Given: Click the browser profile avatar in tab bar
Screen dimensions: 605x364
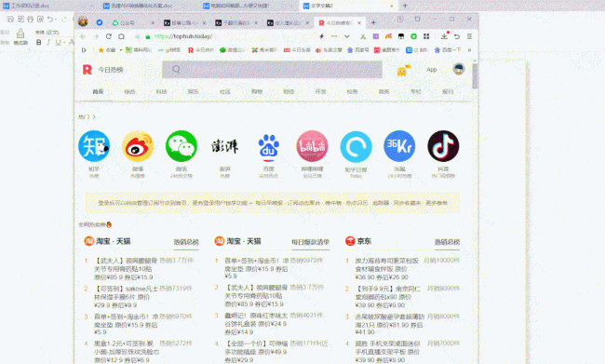Looking at the screenshot, I should [83, 21].
